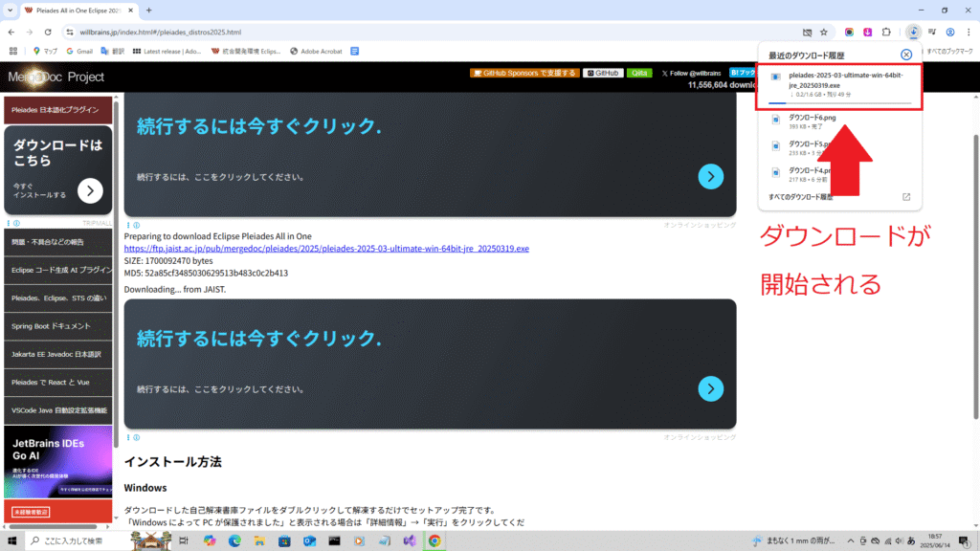Open a new browser tab
The height and width of the screenshot is (551, 980).
pyautogui.click(x=148, y=10)
